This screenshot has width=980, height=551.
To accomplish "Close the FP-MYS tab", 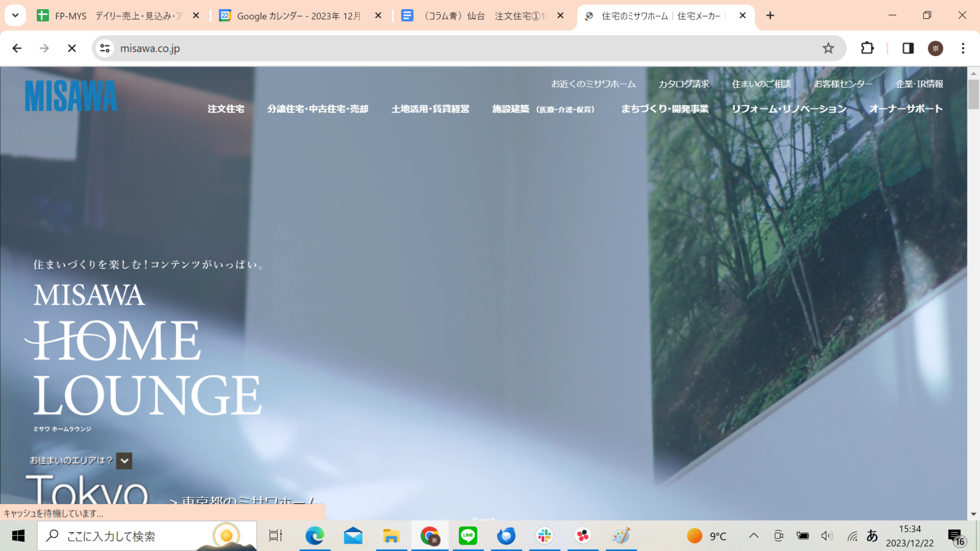I will (196, 16).
